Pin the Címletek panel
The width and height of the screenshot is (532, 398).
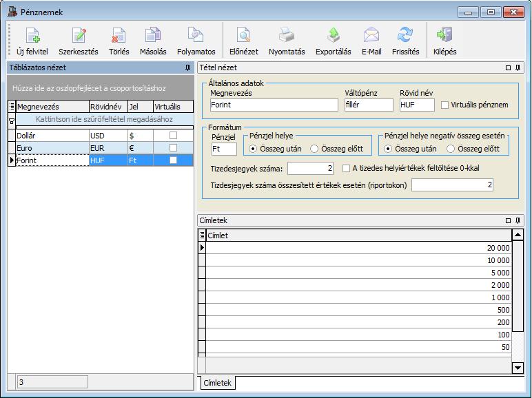[x=518, y=220]
